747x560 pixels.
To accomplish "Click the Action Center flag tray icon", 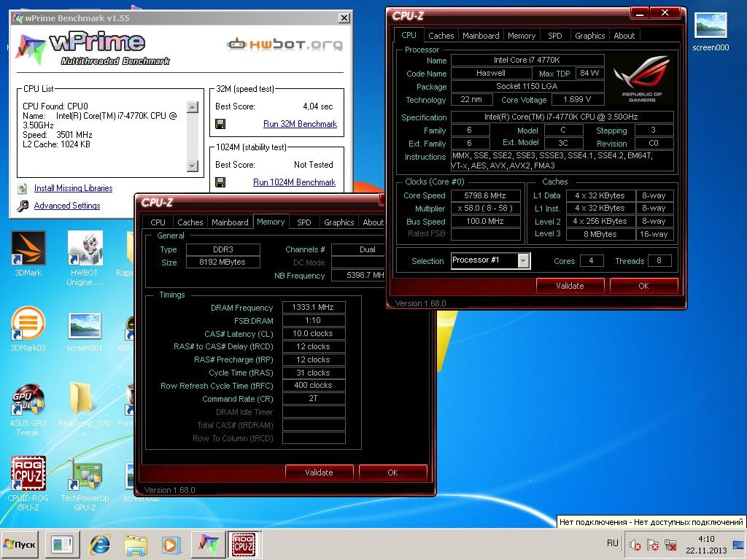I will pyautogui.click(x=653, y=544).
